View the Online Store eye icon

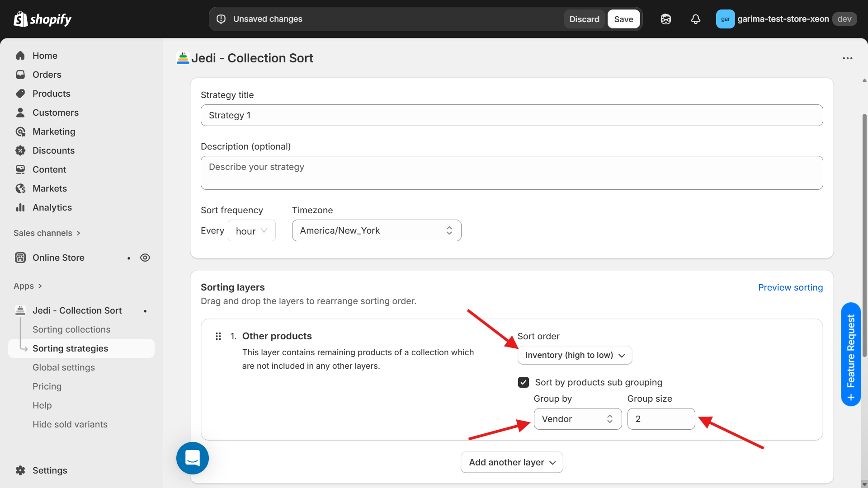[145, 258]
